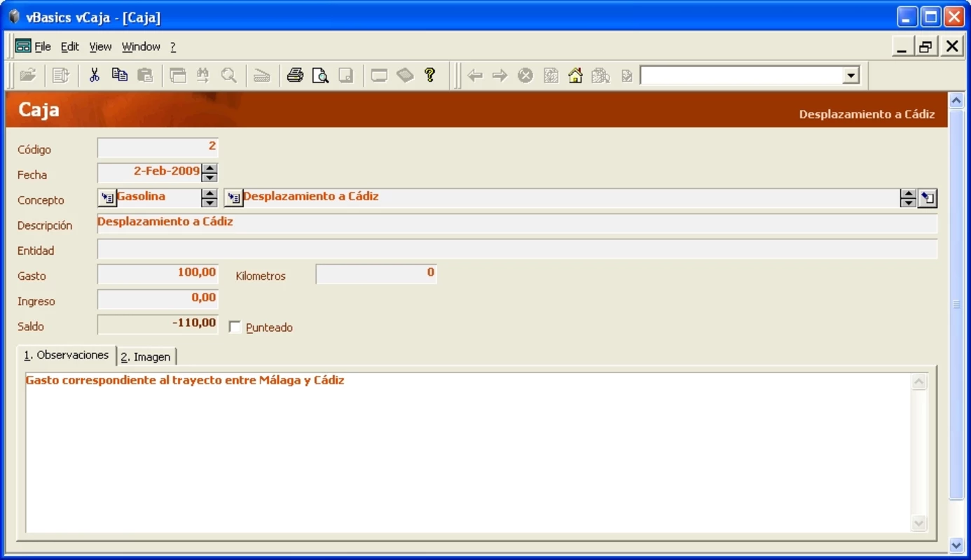Go back with left arrow icon
Screen dimensions: 971x560
pos(475,76)
